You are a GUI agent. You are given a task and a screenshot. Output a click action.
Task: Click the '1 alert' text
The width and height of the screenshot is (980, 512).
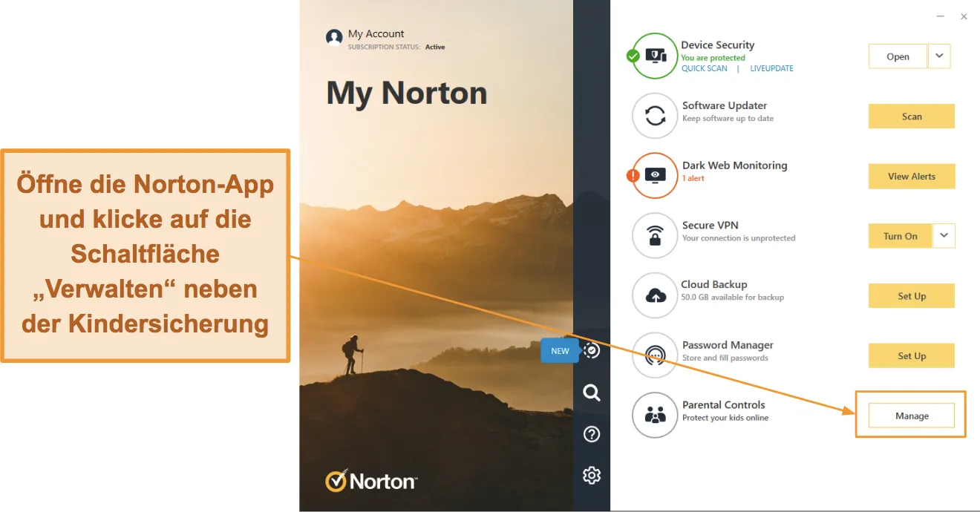pos(693,178)
